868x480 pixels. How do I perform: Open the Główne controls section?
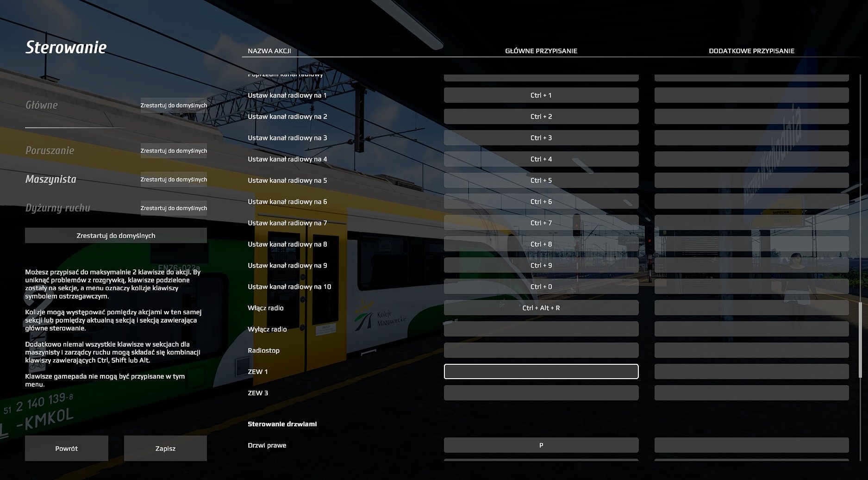pos(42,105)
